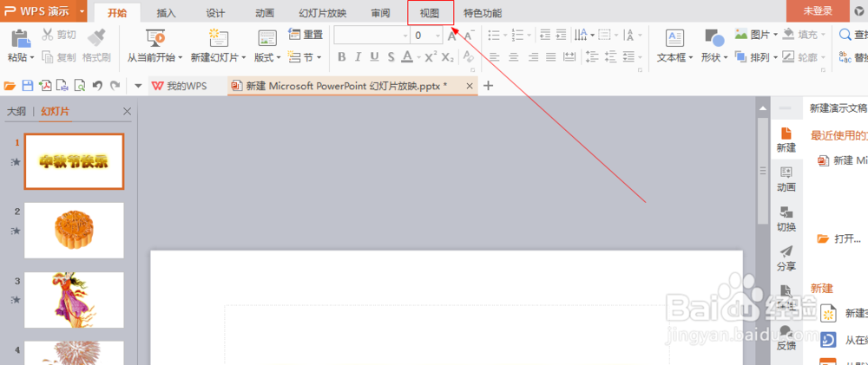This screenshot has width=868, height=365.
Task: Insert a 文本框 text box
Action: [674, 45]
